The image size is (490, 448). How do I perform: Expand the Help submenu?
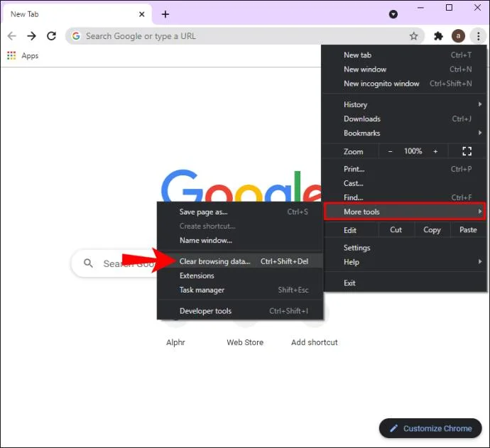(x=404, y=262)
